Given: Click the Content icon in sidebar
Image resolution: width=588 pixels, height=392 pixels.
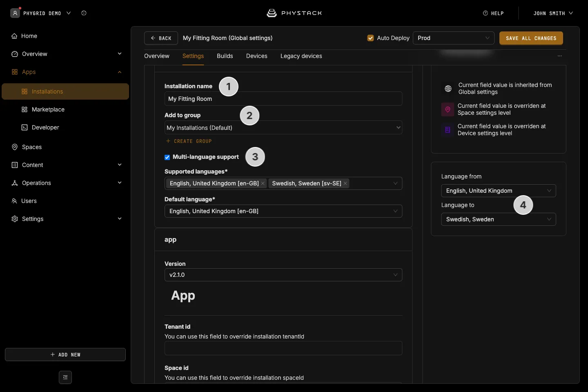Looking at the screenshot, I should (15, 165).
